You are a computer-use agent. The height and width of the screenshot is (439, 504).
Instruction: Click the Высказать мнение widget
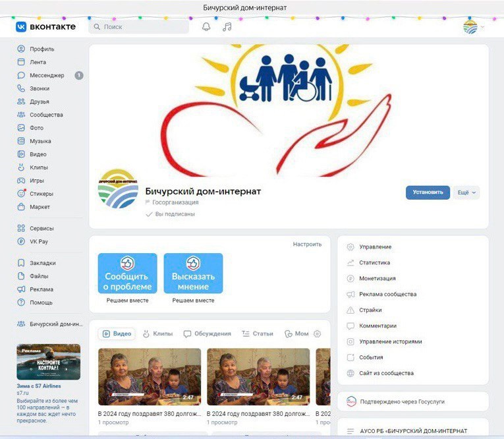pos(193,274)
